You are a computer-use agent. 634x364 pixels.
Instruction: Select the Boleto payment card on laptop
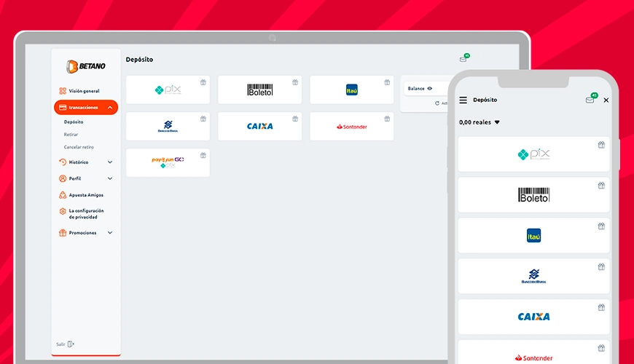click(260, 90)
